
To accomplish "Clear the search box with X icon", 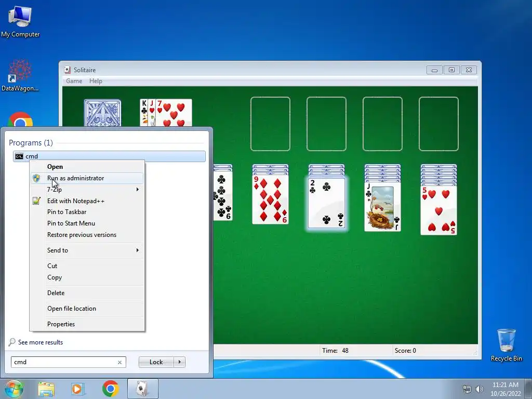I will pyautogui.click(x=119, y=362).
